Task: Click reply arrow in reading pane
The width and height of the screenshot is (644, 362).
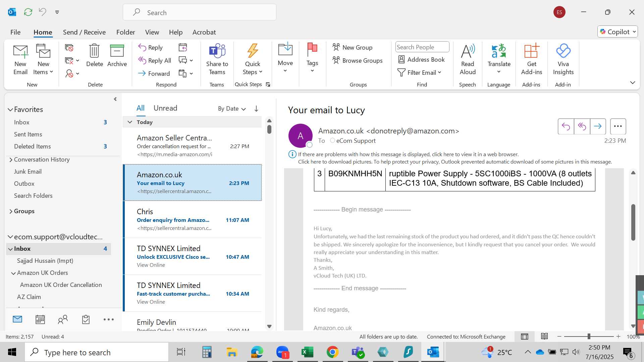Action: point(566,126)
